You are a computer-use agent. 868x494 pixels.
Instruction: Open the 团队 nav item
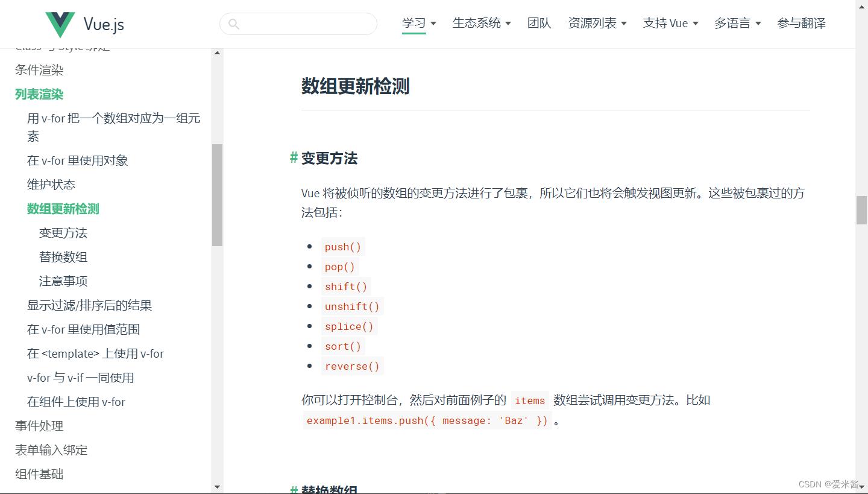(539, 24)
